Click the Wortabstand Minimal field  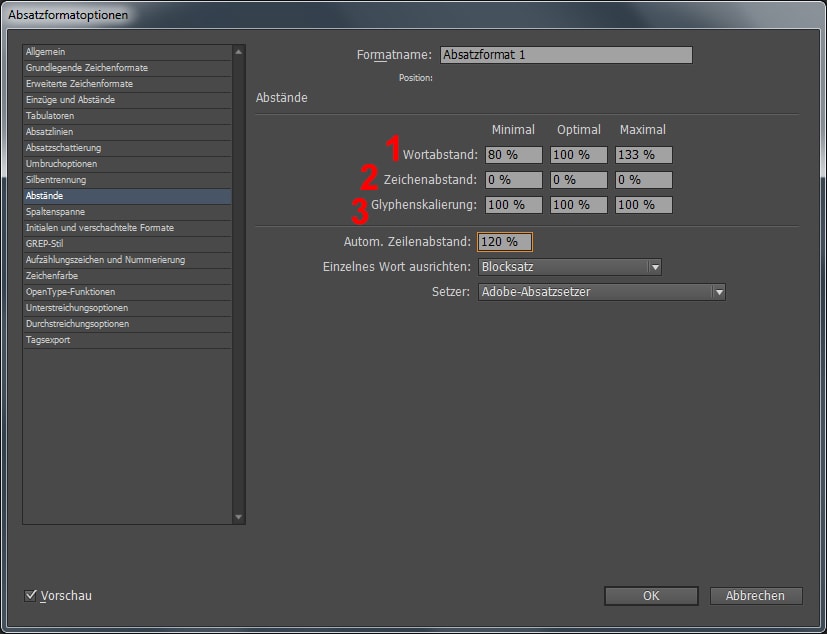pyautogui.click(x=513, y=155)
